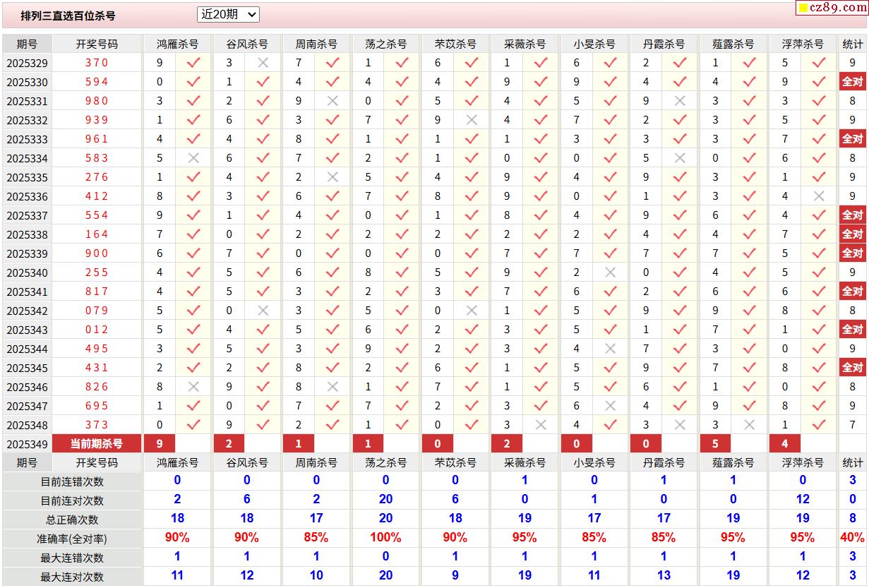Click the red checkmark for 周南杀号 in period 2025329
The width and height of the screenshot is (869, 588).
(332, 63)
